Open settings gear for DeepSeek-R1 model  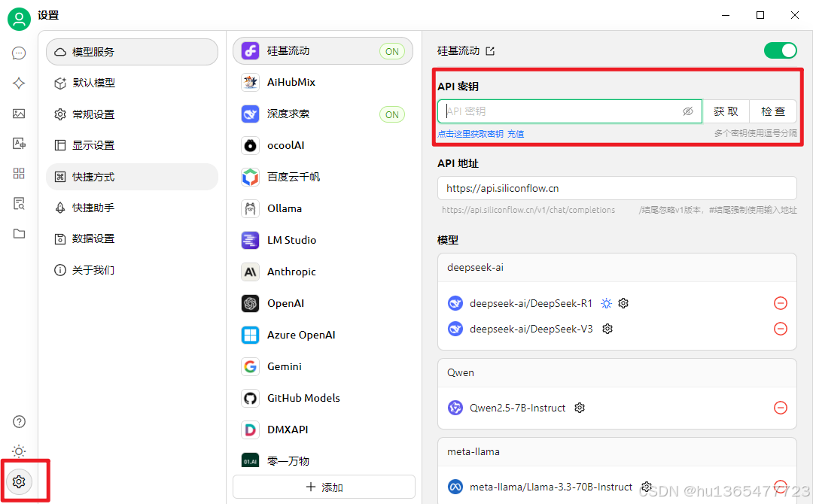click(623, 303)
